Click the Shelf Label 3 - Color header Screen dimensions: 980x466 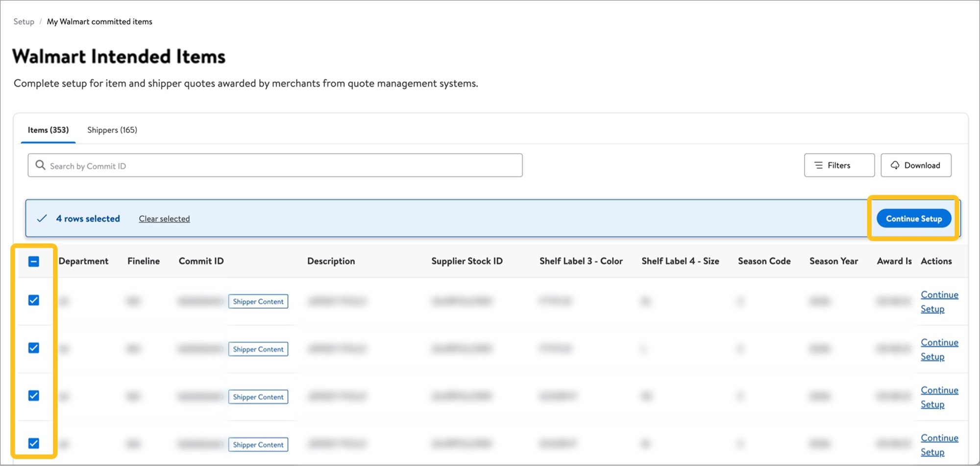581,261
